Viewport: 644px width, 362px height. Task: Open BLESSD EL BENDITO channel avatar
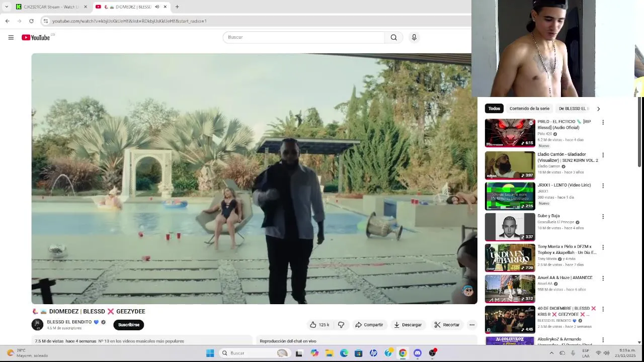coord(37,325)
